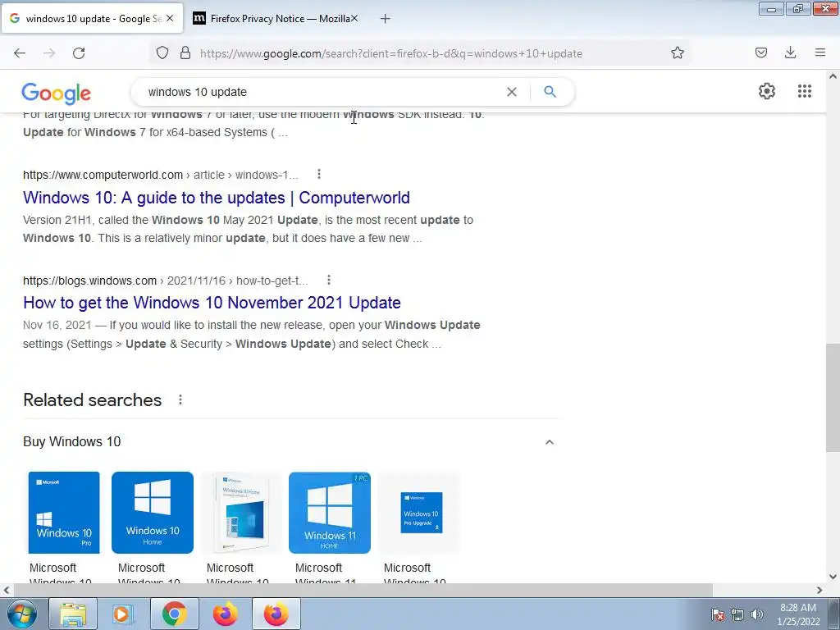The width and height of the screenshot is (840, 630).
Task: Open Google Chrome from the taskbar
Action: tap(174, 614)
